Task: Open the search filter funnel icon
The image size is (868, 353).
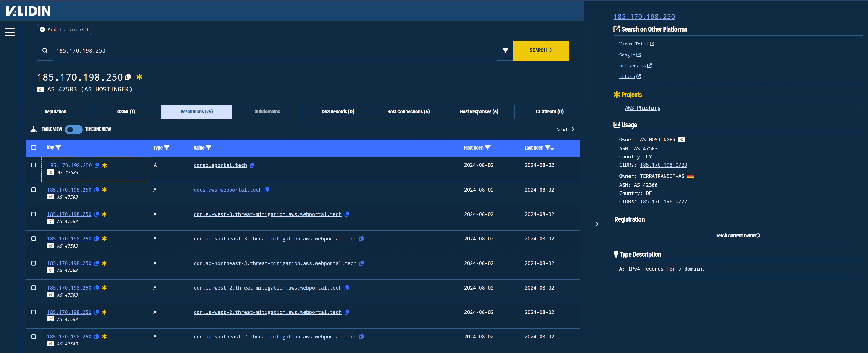Action: tap(505, 50)
